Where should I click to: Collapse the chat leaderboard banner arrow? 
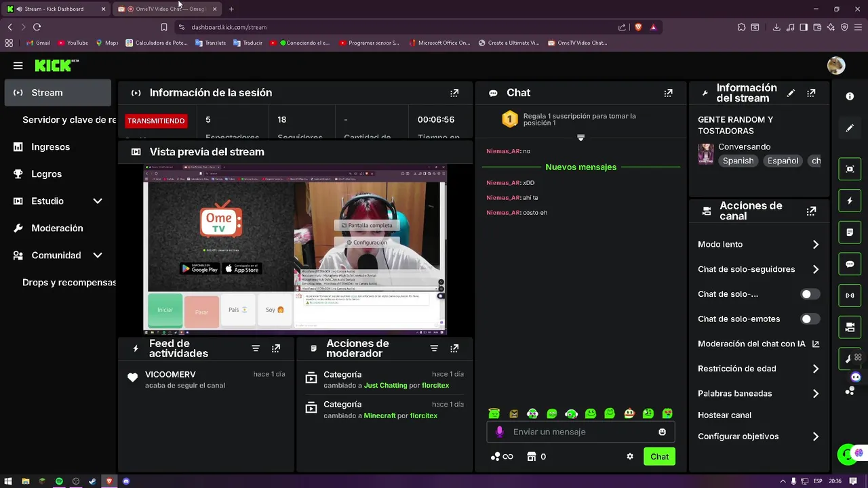pos(580,138)
